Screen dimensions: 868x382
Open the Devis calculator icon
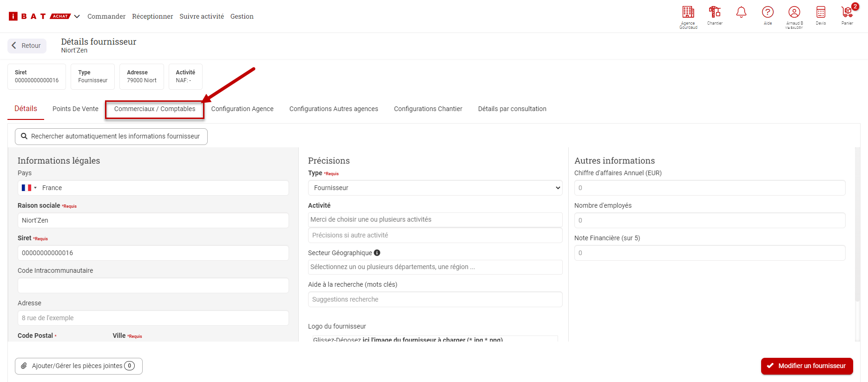pyautogui.click(x=821, y=13)
